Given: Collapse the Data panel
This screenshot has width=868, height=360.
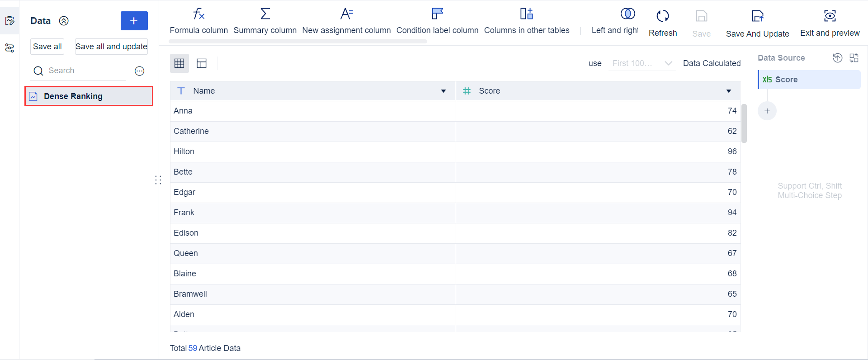Looking at the screenshot, I should pyautogui.click(x=64, y=21).
